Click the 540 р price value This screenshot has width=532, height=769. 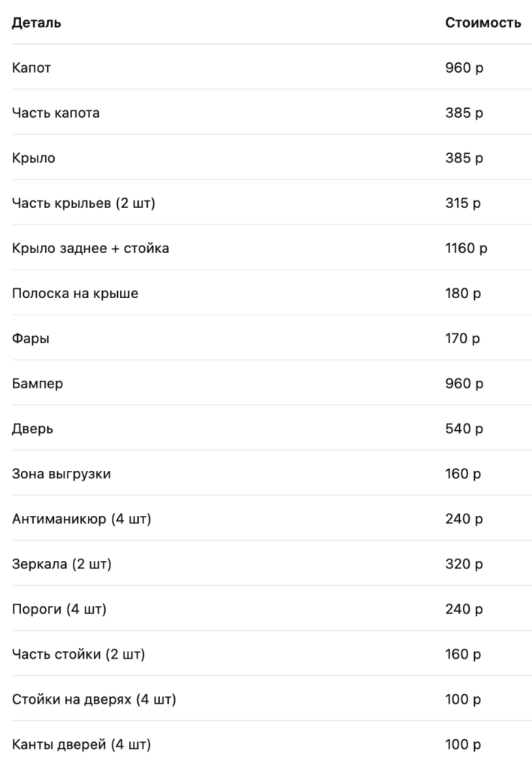coord(464,429)
